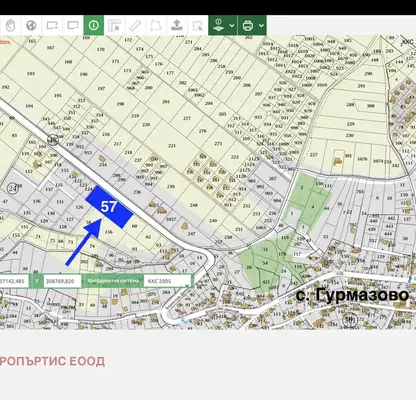416x400 pixels.
Task: Click parcel 195 on the map
Action: [58, 95]
